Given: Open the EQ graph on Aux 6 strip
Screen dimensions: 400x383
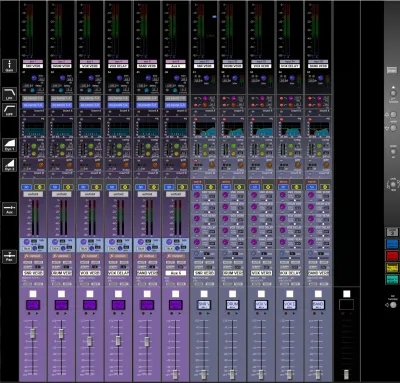Looking at the screenshot, I should pos(176,128).
